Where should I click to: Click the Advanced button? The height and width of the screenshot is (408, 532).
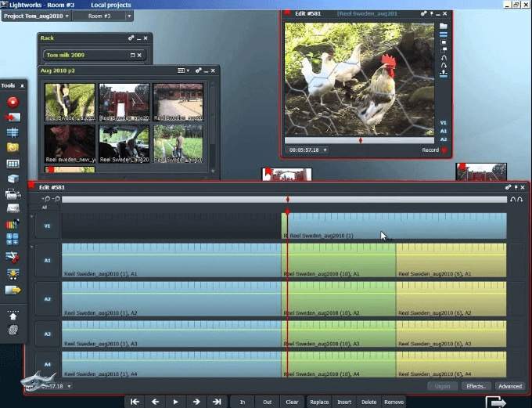[x=509, y=386]
